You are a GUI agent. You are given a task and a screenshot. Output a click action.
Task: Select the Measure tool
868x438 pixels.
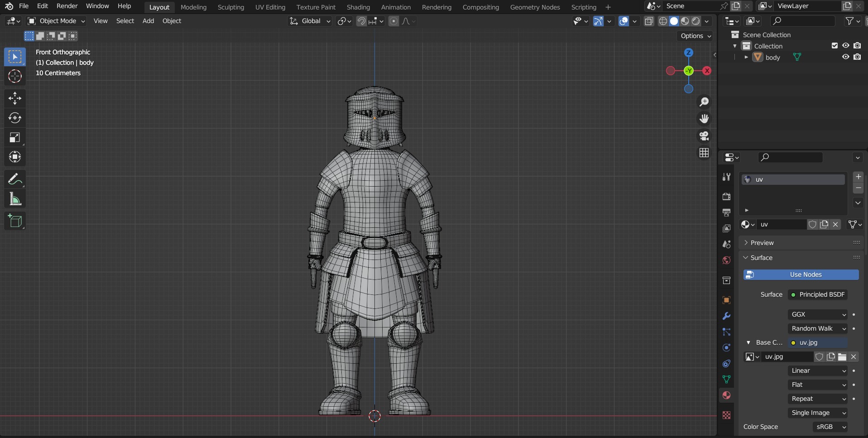15,199
